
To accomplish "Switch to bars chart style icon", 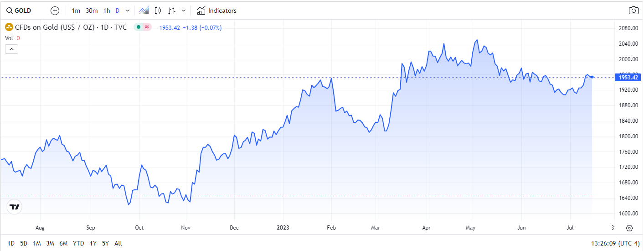I will click(x=171, y=10).
